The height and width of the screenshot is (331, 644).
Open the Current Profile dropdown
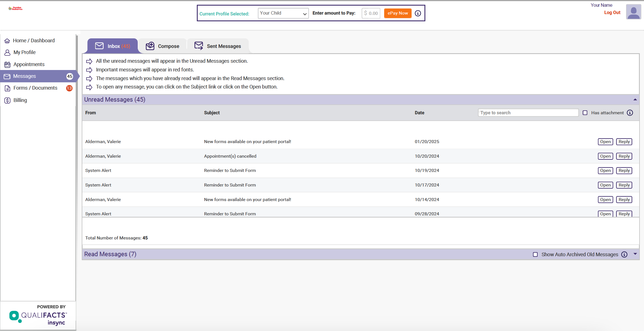(x=283, y=13)
